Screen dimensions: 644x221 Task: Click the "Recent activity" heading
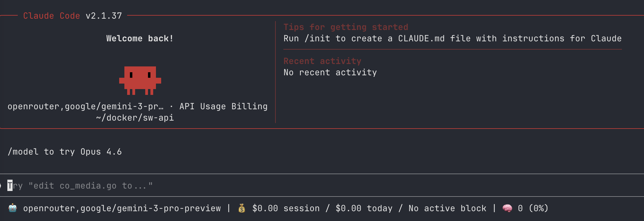(322, 61)
